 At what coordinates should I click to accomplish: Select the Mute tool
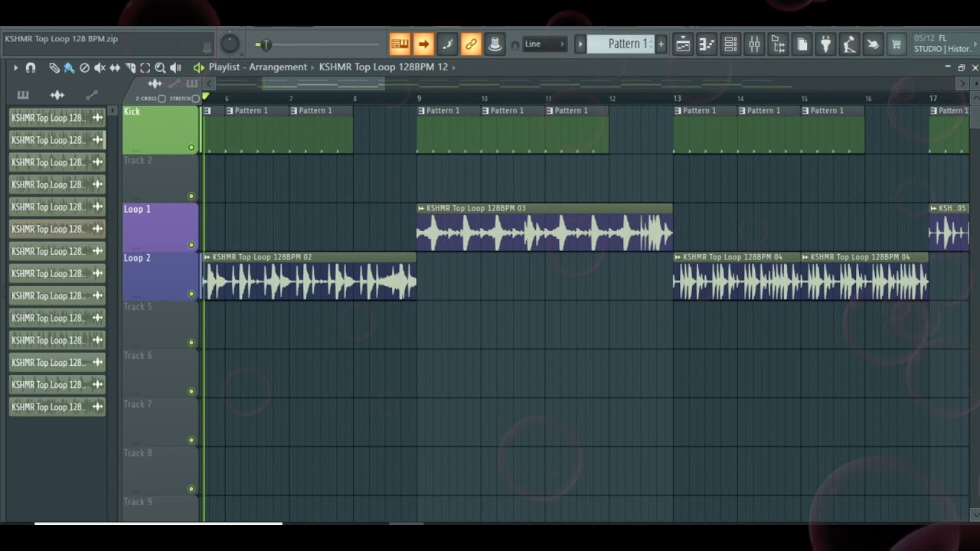pyautogui.click(x=100, y=67)
